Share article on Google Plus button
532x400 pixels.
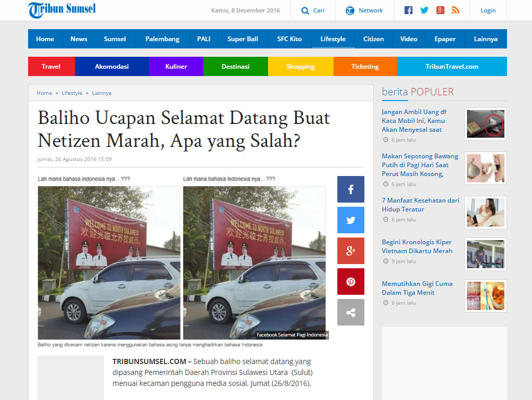click(350, 251)
